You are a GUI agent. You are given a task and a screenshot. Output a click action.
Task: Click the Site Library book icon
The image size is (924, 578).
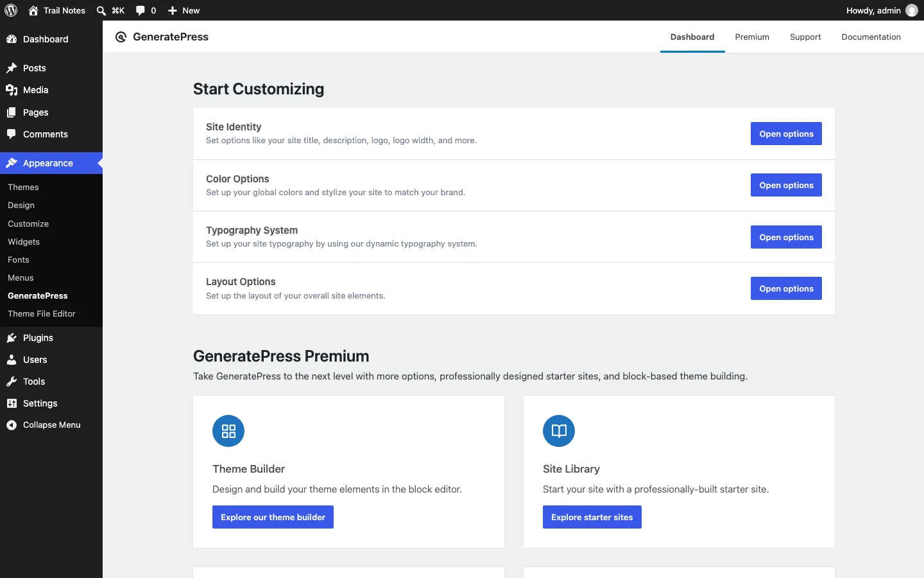(559, 431)
